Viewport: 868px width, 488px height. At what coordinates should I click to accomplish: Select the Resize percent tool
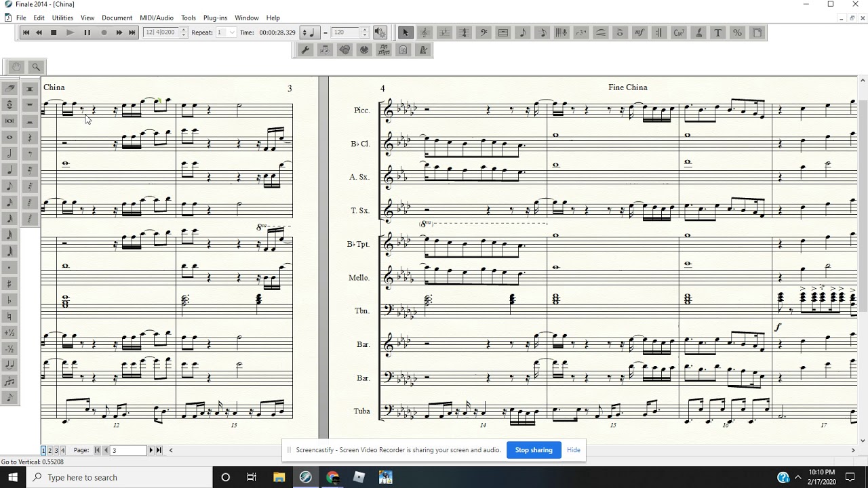(x=737, y=32)
